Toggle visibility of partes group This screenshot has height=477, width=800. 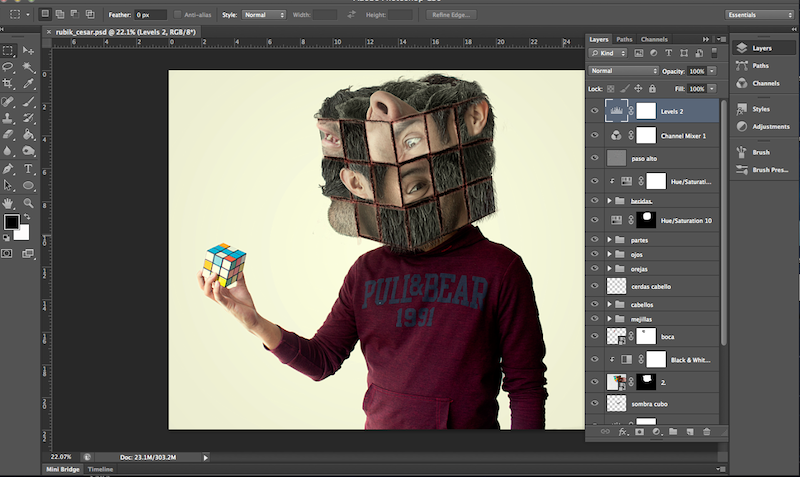coord(594,239)
